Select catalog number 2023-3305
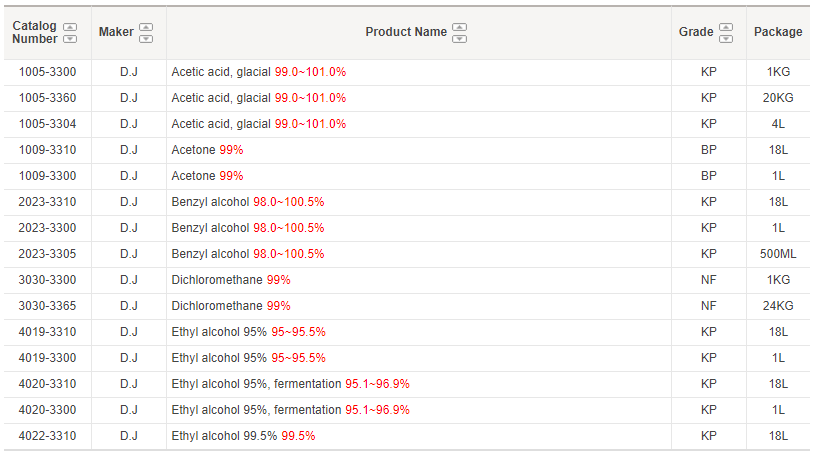The width and height of the screenshot is (815, 455). click(x=47, y=254)
